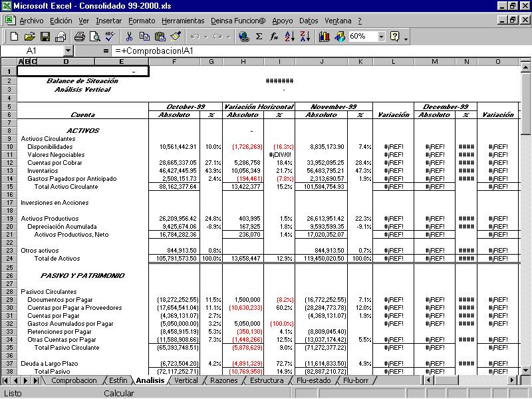
Task: Click the Redo arrow icon
Action: (217, 37)
